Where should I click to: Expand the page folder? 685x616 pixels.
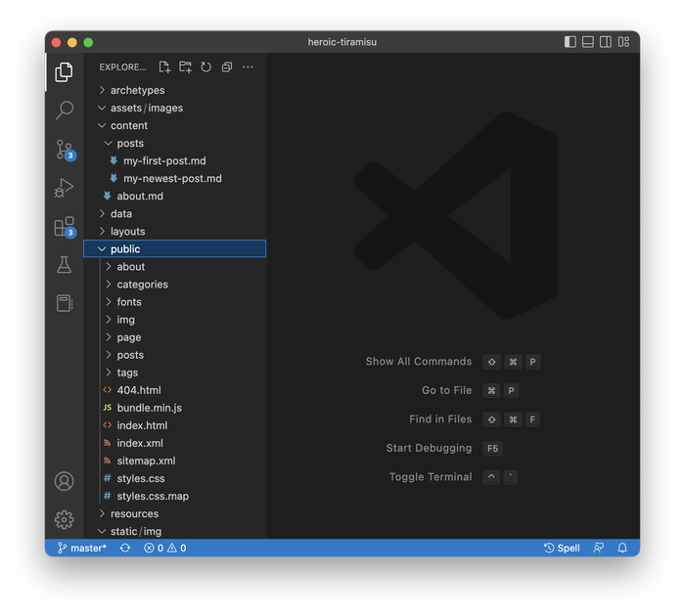(x=175, y=337)
